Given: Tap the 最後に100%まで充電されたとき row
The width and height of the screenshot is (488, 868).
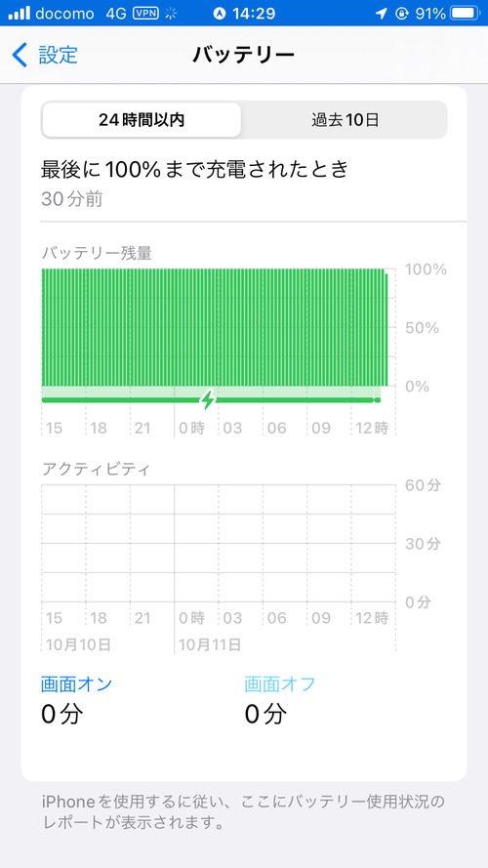Looking at the screenshot, I should coord(244,183).
